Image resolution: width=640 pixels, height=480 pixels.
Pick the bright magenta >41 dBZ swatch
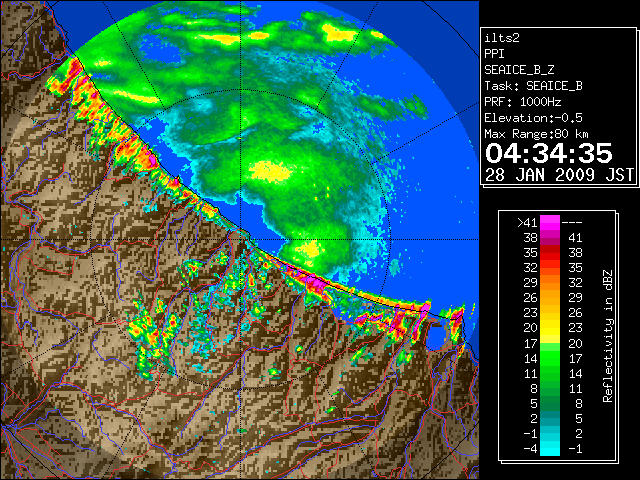(x=550, y=223)
